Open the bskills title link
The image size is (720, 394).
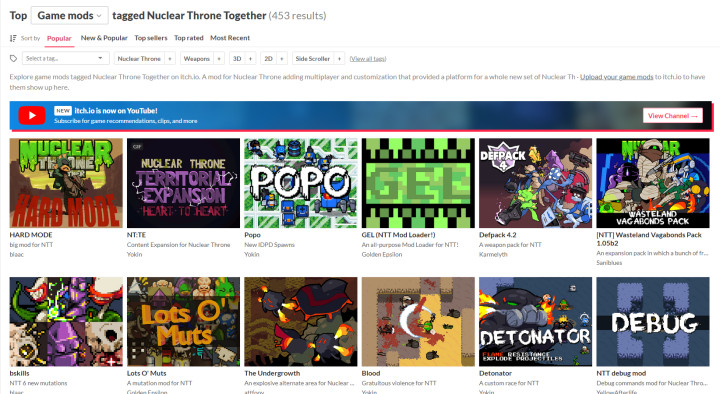tap(19, 373)
